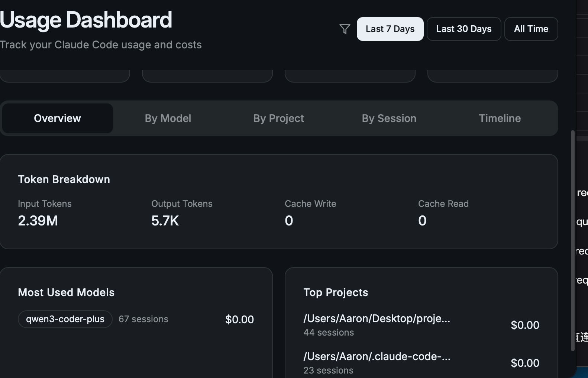Click the Output Tokens 5.7K value
588x378 pixels.
[165, 221]
